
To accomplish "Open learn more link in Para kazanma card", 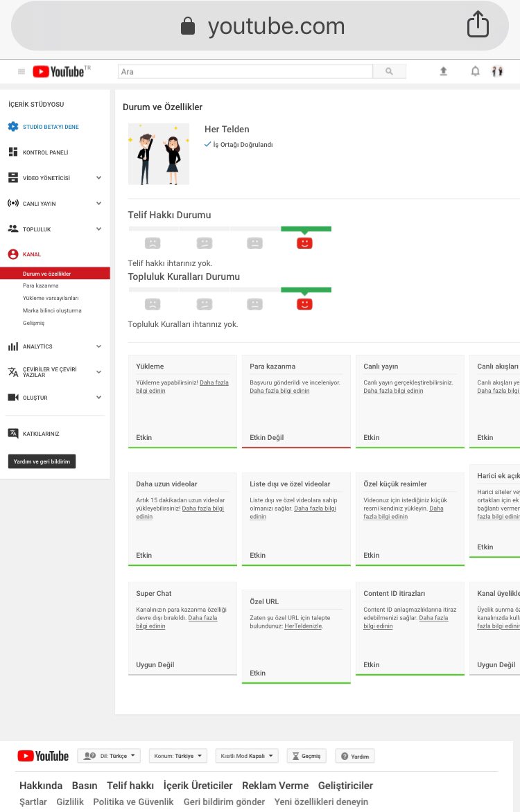I will click(x=279, y=391).
